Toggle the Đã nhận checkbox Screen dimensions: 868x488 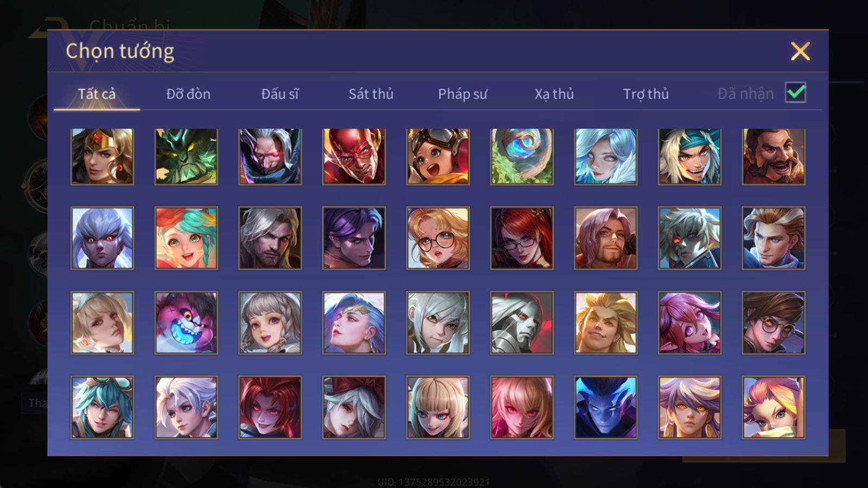(x=795, y=93)
